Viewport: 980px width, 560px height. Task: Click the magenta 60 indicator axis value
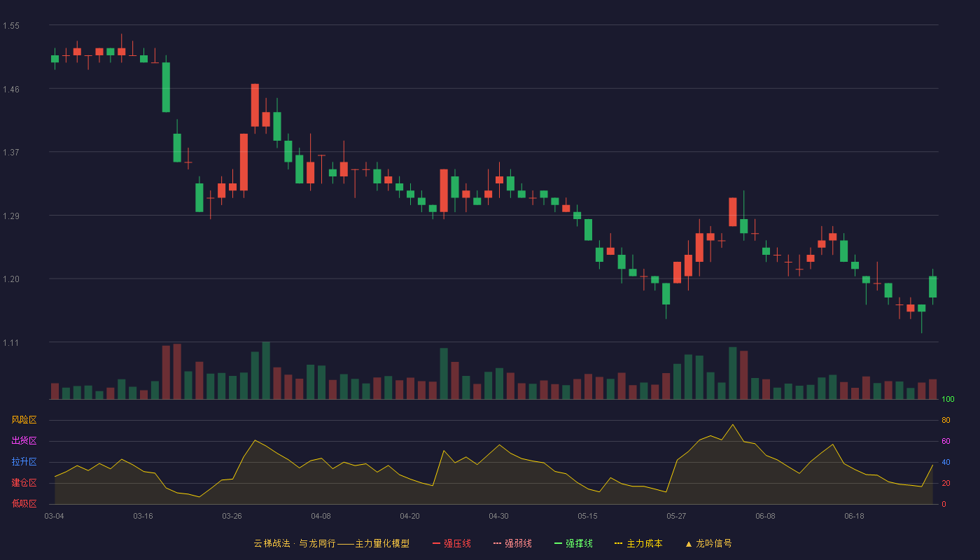(x=946, y=441)
